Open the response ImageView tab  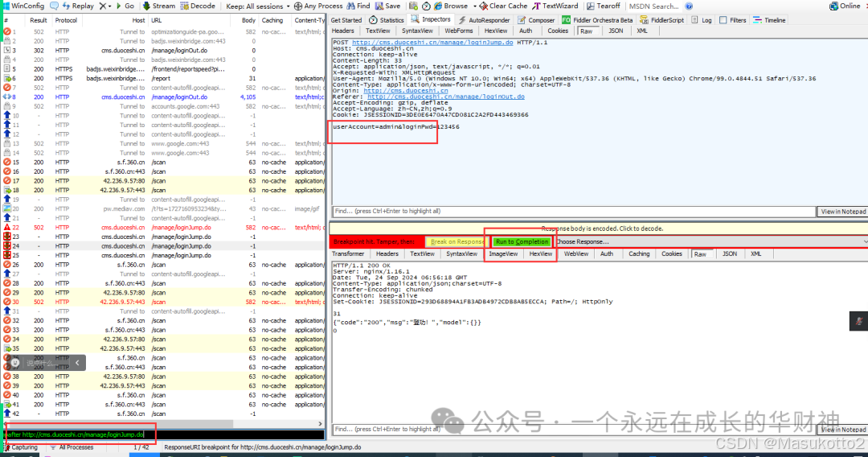coord(503,253)
